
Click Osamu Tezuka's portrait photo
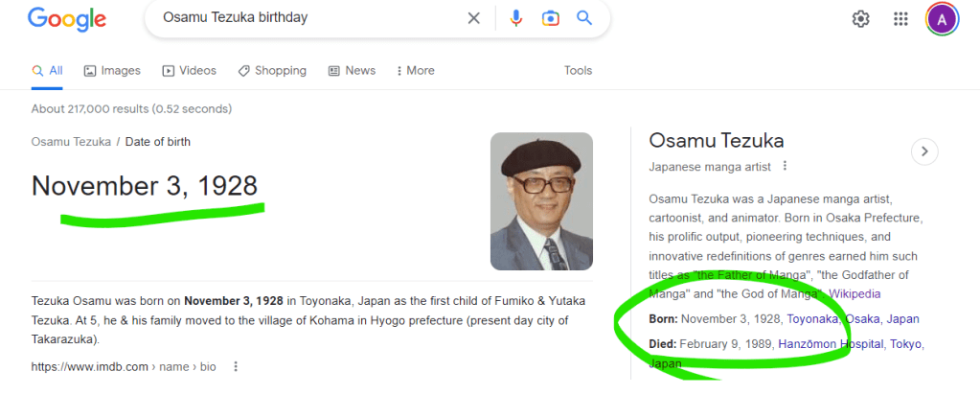[541, 201]
